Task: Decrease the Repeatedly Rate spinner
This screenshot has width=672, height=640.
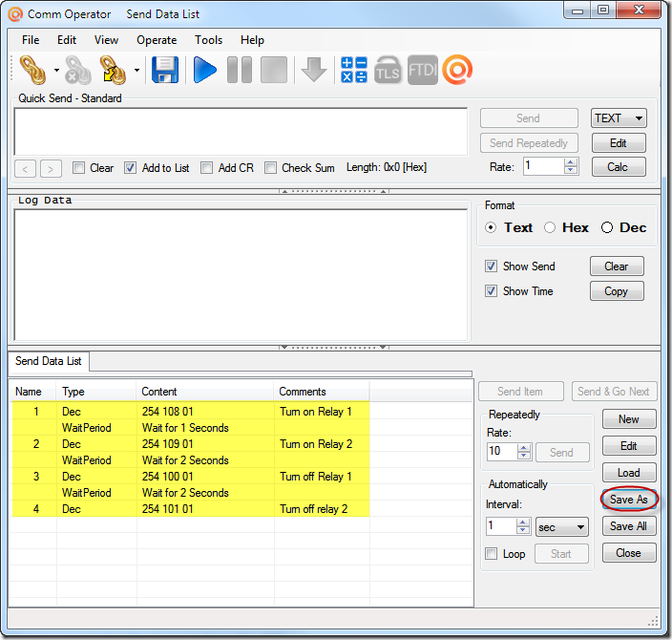Action: (x=524, y=456)
